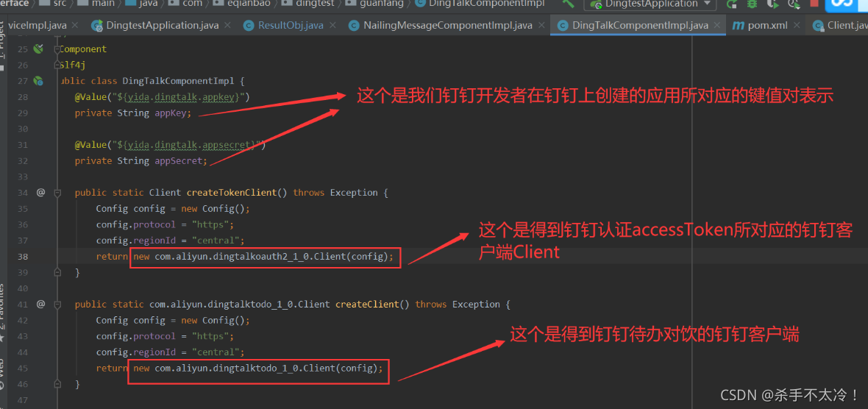Click the 'main' breadcrumb folder
868x409 pixels.
click(94, 4)
